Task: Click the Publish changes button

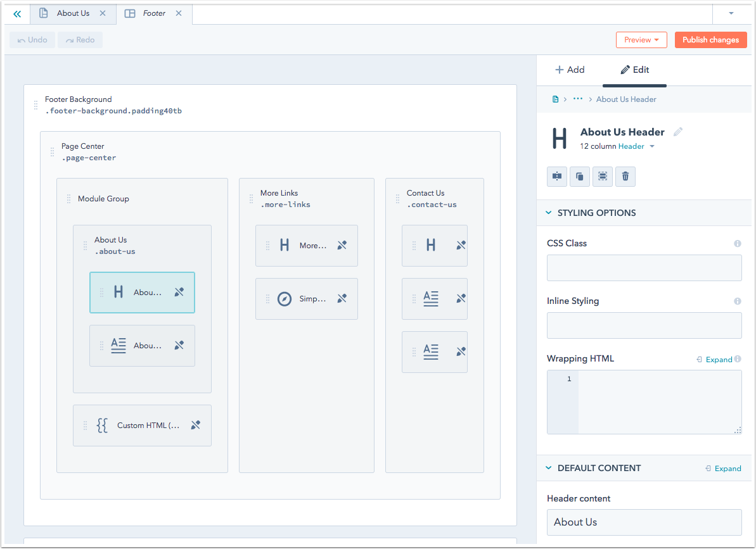Action: 710,39
